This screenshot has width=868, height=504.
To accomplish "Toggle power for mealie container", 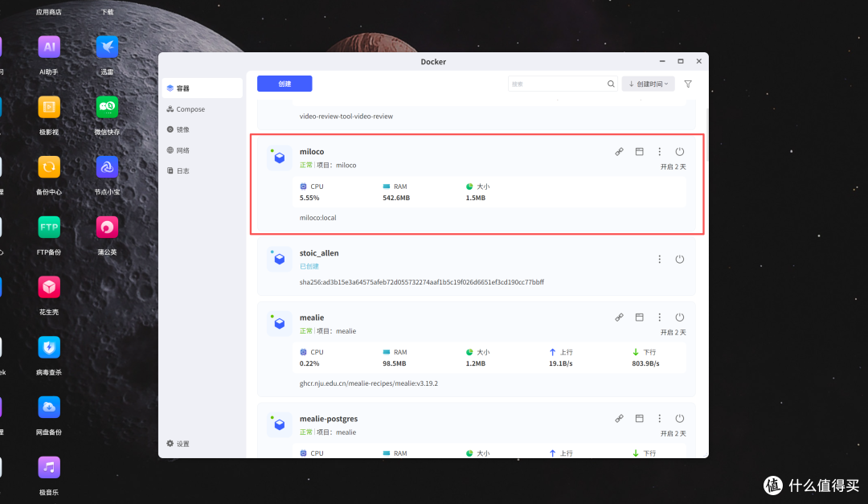I will tap(680, 318).
